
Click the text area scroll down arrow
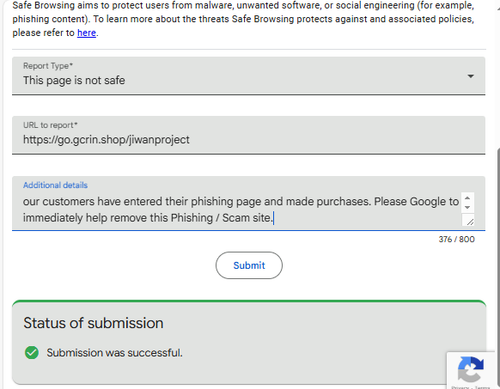point(467,207)
